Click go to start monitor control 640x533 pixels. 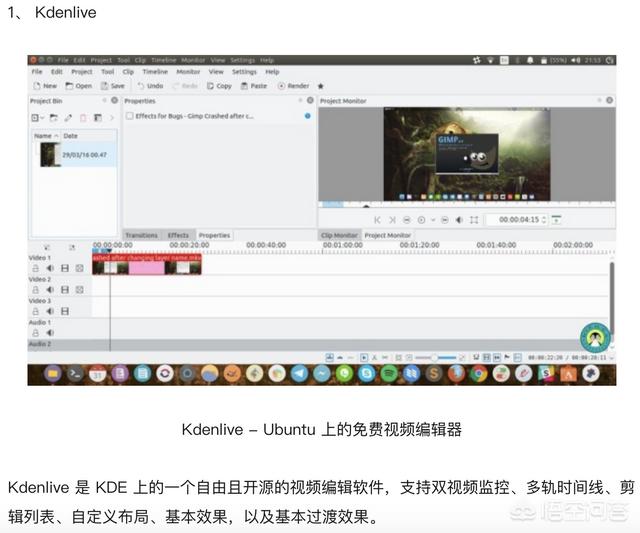pos(377,220)
